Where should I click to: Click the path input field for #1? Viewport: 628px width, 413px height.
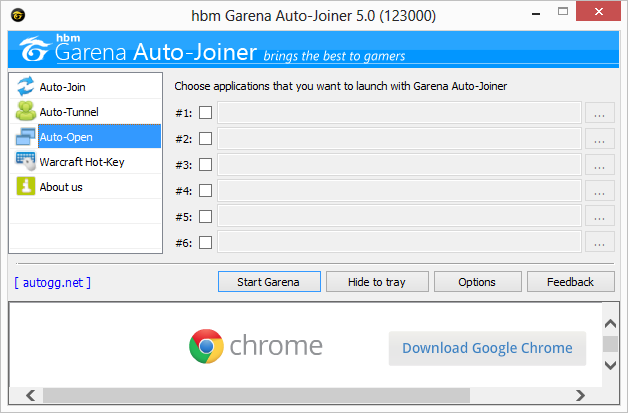pyautogui.click(x=399, y=113)
